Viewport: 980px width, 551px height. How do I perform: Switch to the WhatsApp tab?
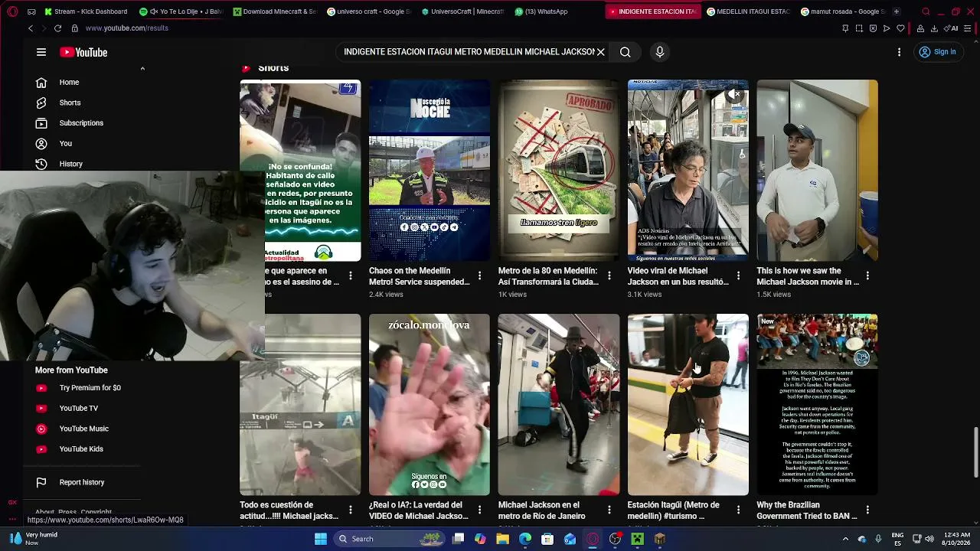point(556,11)
